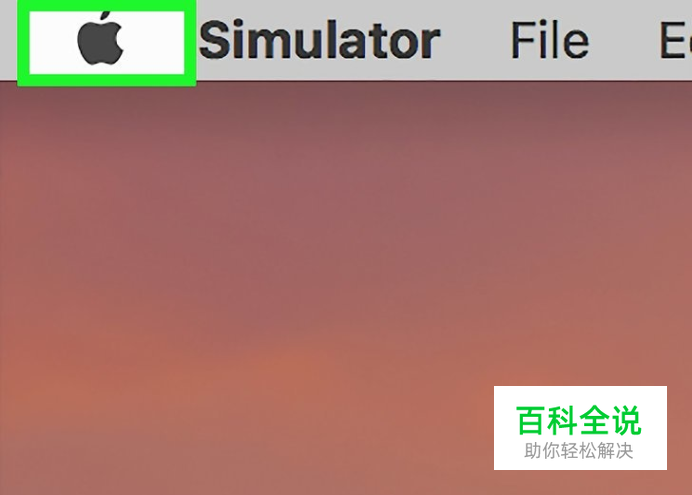Open the partially visible Edit menu

tap(675, 40)
